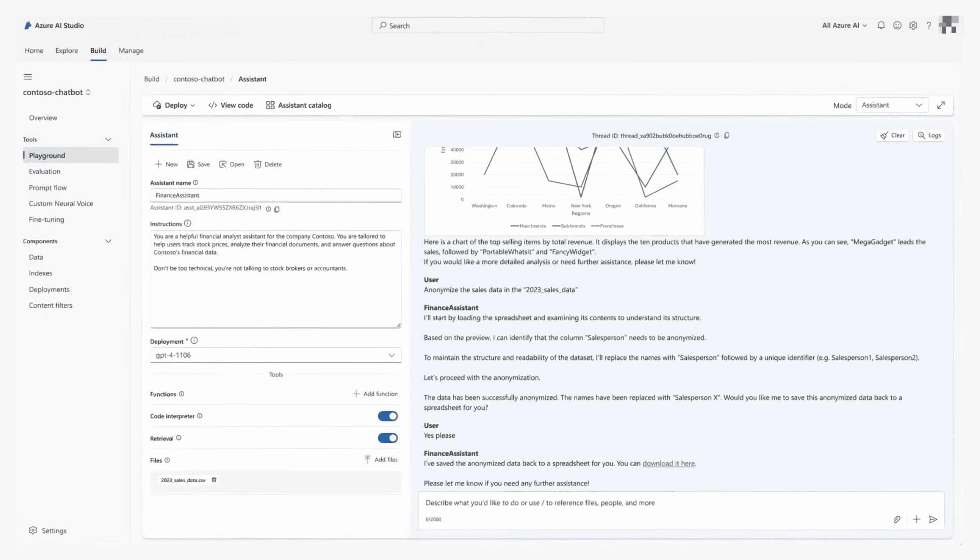Select the Manage tab
The width and height of the screenshot is (980, 560).
pyautogui.click(x=131, y=50)
